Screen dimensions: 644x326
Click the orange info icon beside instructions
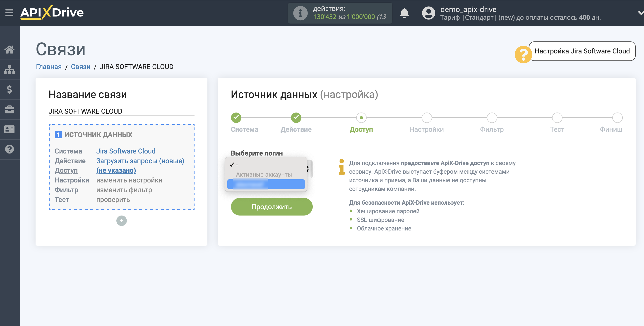tap(341, 167)
